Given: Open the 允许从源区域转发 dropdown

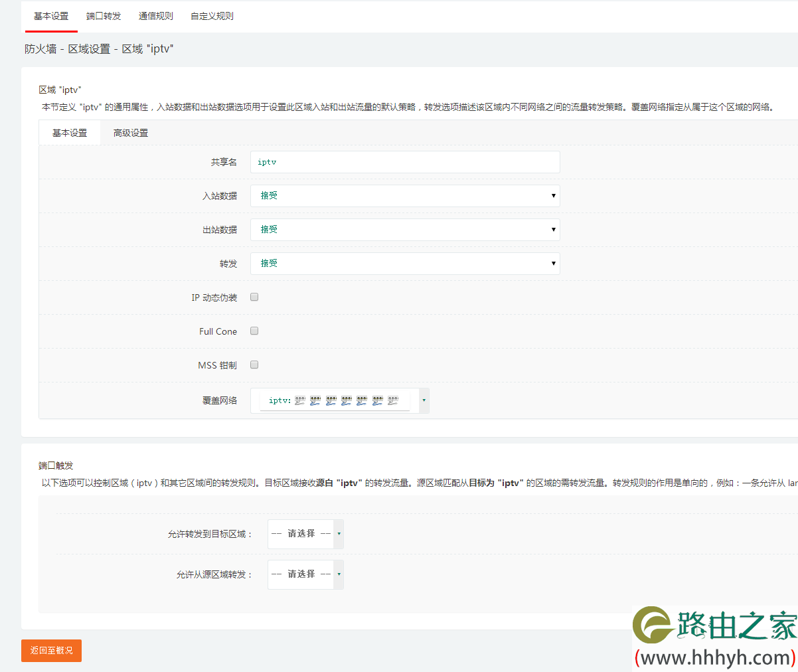Looking at the screenshot, I should [x=305, y=574].
